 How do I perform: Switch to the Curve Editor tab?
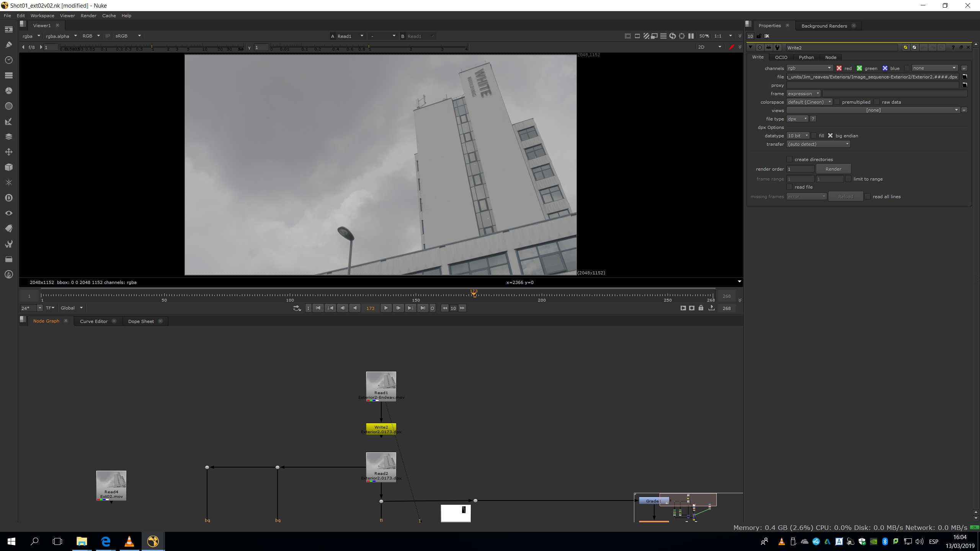tap(94, 321)
